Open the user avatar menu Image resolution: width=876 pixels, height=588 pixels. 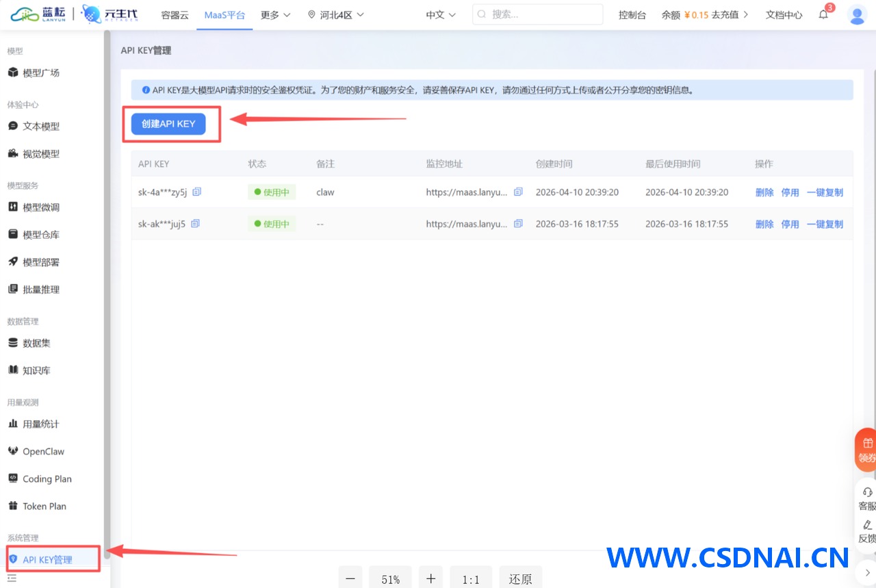pos(857,14)
